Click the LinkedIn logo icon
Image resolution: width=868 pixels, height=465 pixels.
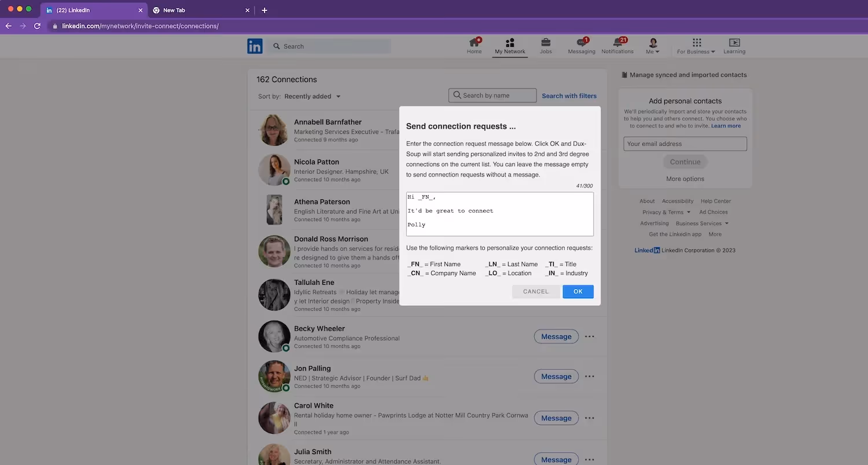coord(255,46)
